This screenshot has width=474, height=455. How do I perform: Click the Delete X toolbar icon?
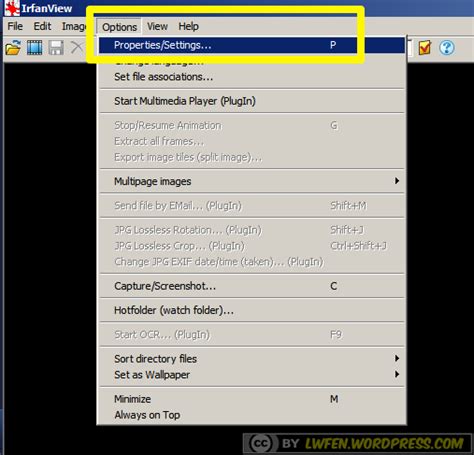coord(77,47)
